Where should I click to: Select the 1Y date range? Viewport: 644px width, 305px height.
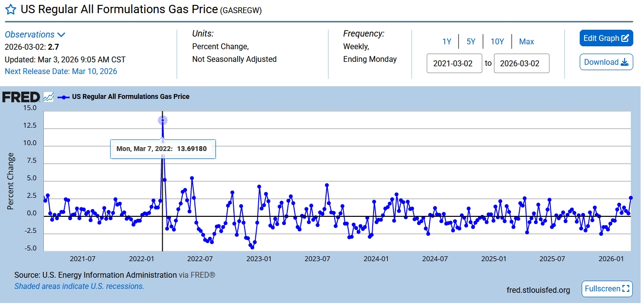[x=447, y=42]
